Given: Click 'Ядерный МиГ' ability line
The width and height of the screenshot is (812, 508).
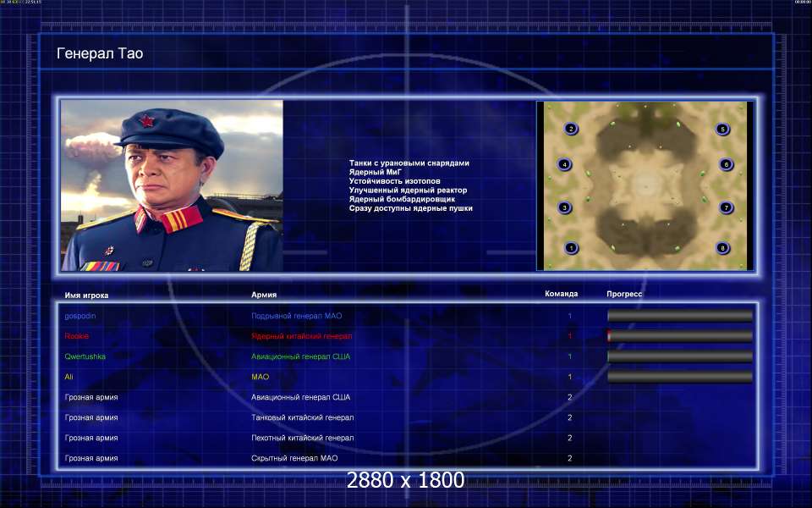Looking at the screenshot, I should pyautogui.click(x=375, y=172).
